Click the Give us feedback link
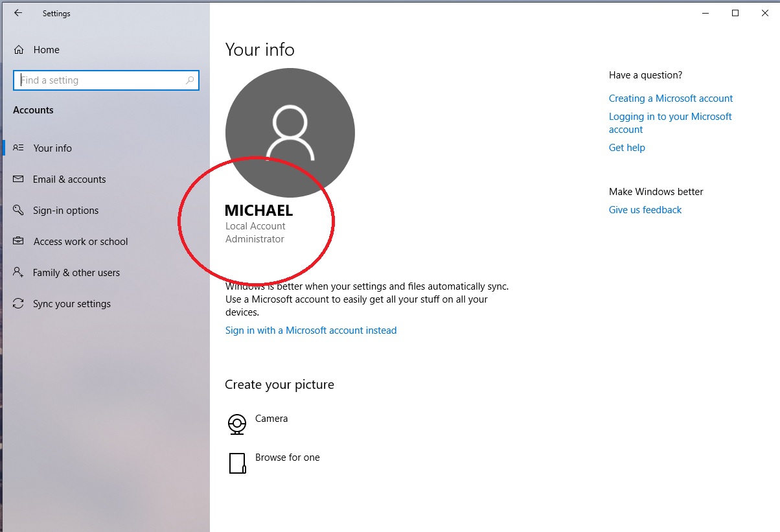This screenshot has height=532, width=780. pyautogui.click(x=645, y=210)
